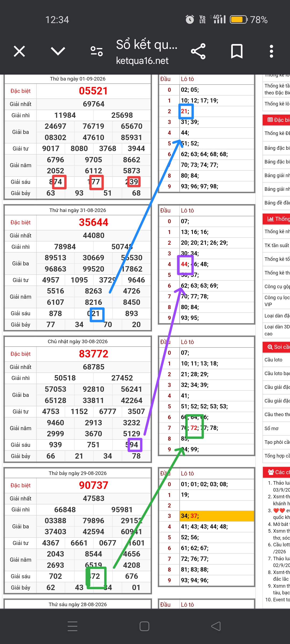Tap loto row 62; 63; 64; 68; 68;

click(x=217, y=154)
